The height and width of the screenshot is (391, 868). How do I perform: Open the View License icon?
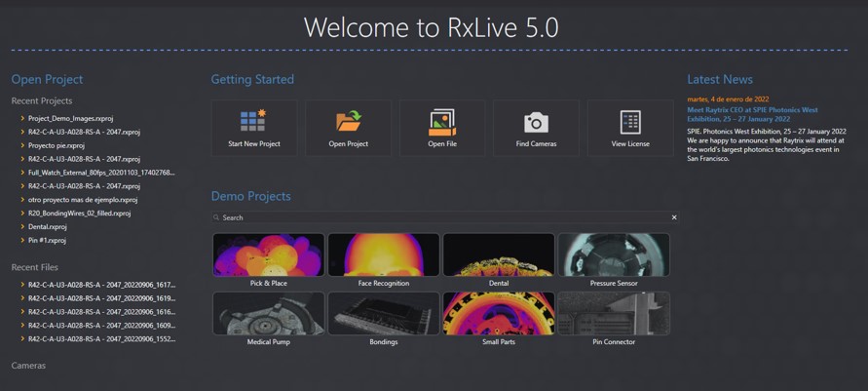pyautogui.click(x=630, y=122)
